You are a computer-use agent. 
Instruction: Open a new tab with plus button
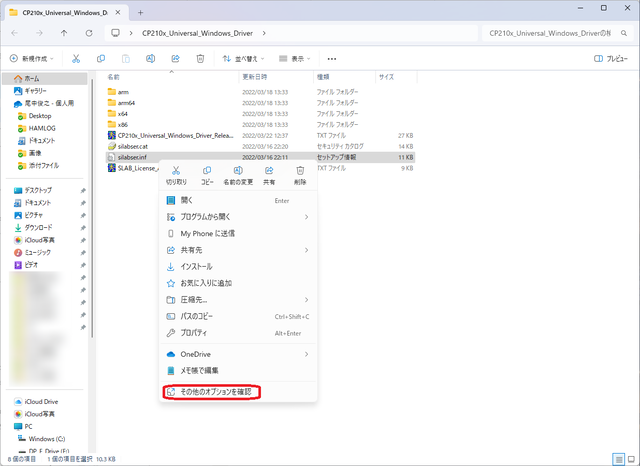coord(140,13)
